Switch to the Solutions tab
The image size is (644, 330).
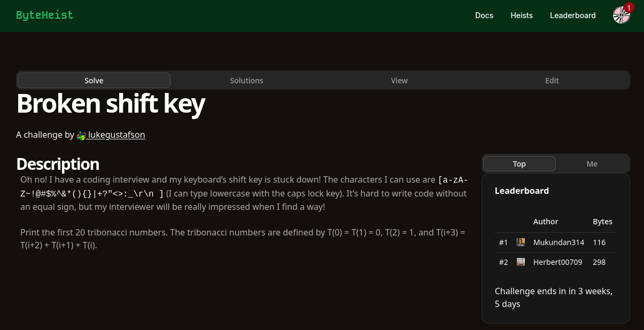pyautogui.click(x=246, y=80)
